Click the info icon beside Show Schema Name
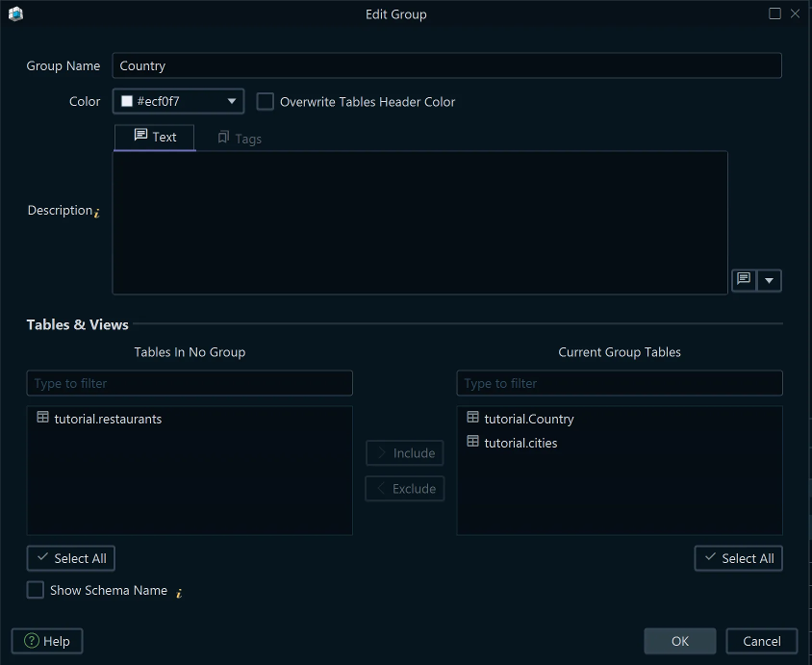812x665 pixels. pyautogui.click(x=178, y=595)
